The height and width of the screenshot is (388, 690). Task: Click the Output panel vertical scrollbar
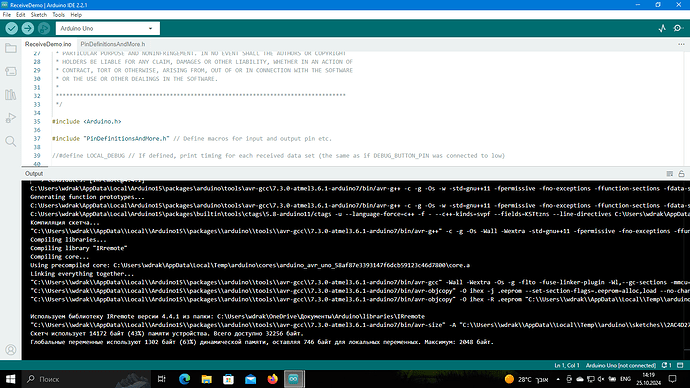pos(687,270)
